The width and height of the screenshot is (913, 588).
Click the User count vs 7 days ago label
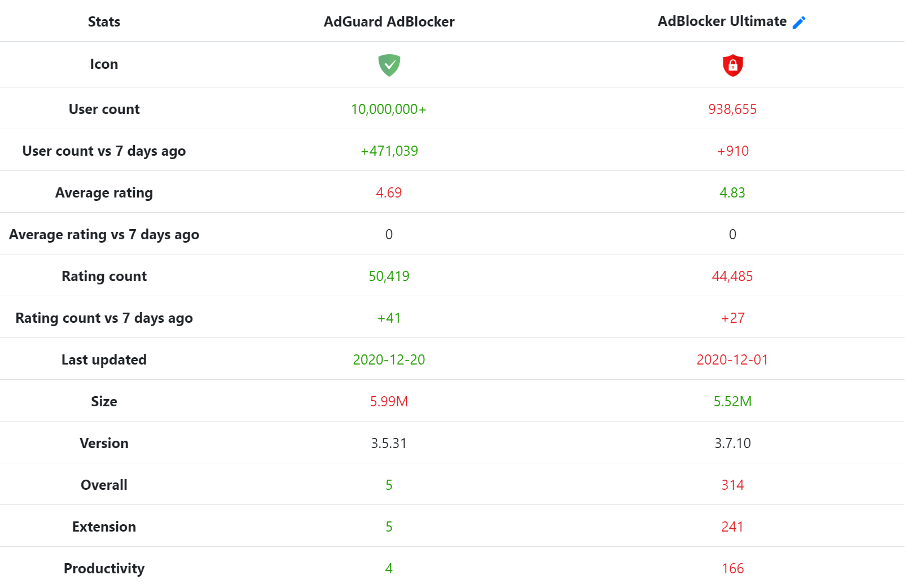pyautogui.click(x=104, y=151)
